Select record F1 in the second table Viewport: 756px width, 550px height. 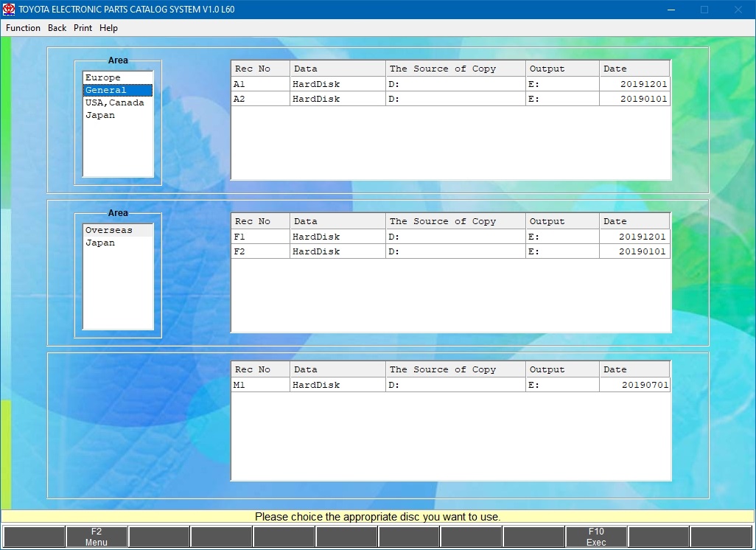click(450, 237)
